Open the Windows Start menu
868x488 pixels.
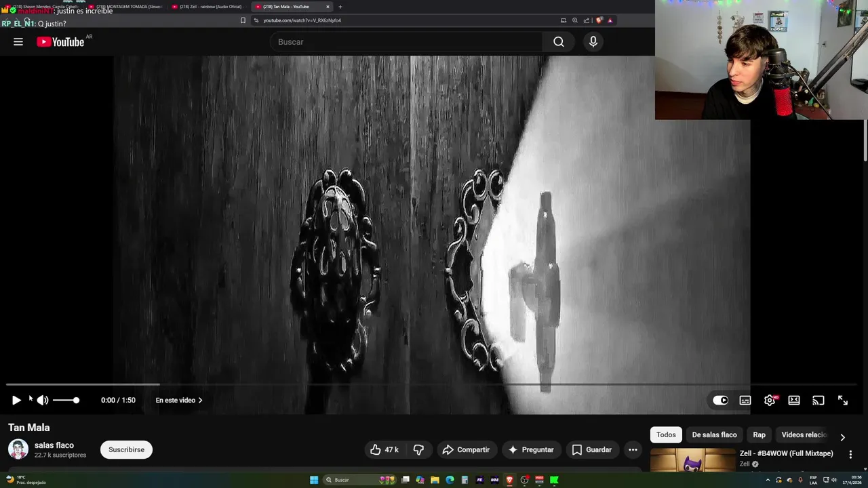click(x=314, y=480)
